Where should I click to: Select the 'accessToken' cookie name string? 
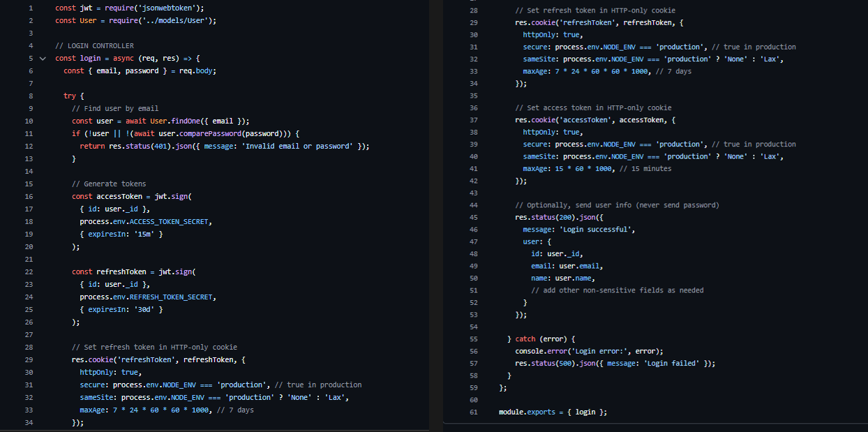(x=588, y=120)
